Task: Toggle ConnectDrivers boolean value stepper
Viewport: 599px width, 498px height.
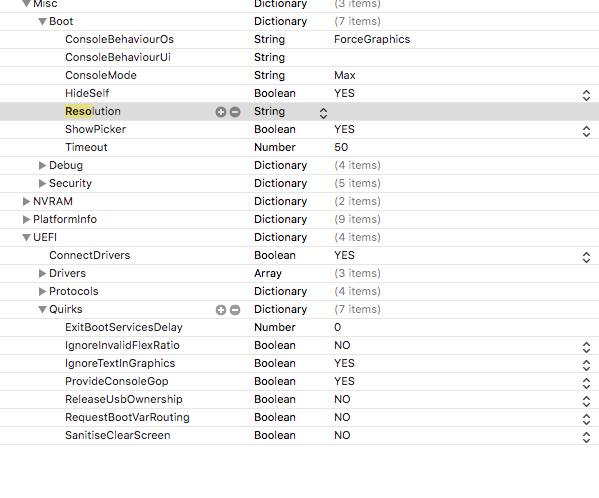Action: point(586,257)
